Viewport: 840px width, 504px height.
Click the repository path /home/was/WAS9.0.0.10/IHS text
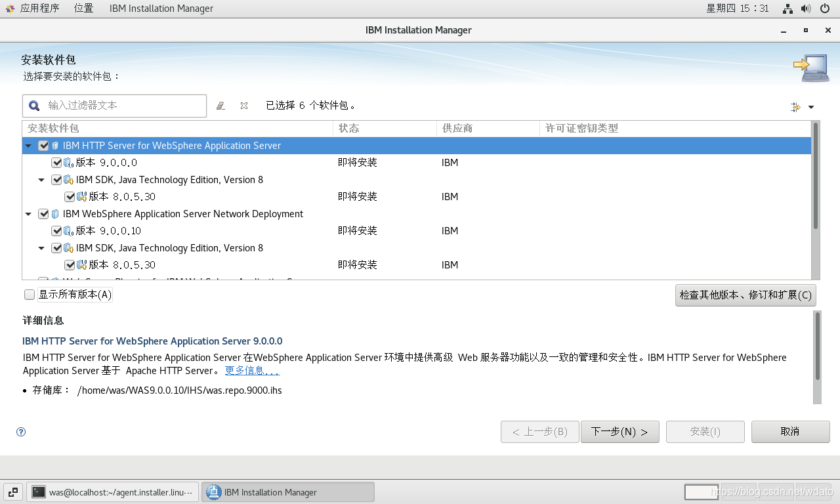click(179, 390)
